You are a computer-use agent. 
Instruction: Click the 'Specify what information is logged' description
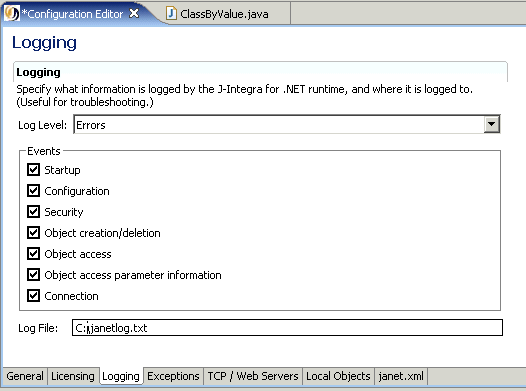pyautogui.click(x=245, y=96)
